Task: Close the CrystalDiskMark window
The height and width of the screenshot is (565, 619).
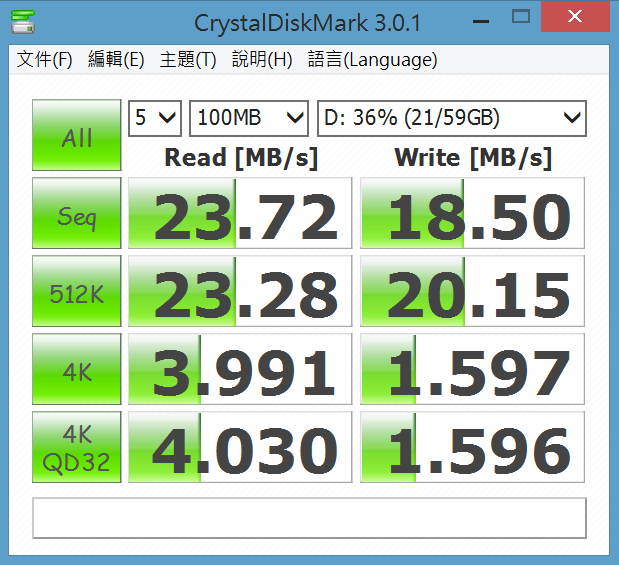Action: click(x=575, y=17)
